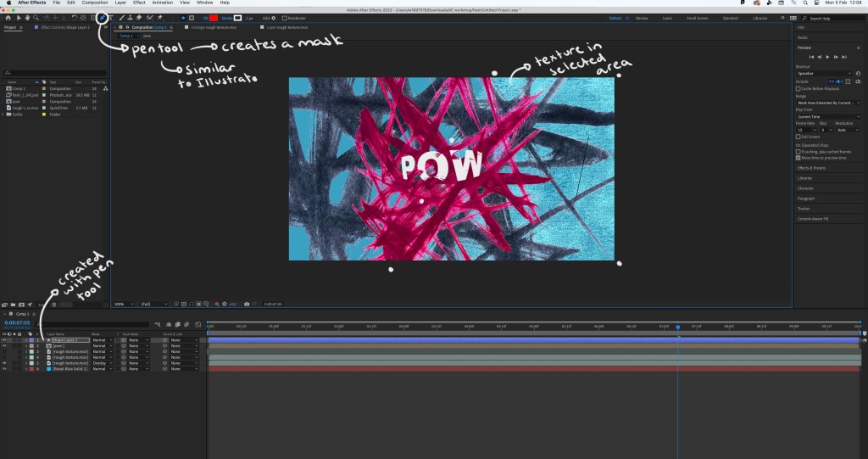Switch to the Effect Controls Shape Layer 1 tab
The height and width of the screenshot is (459, 868).
64,27
